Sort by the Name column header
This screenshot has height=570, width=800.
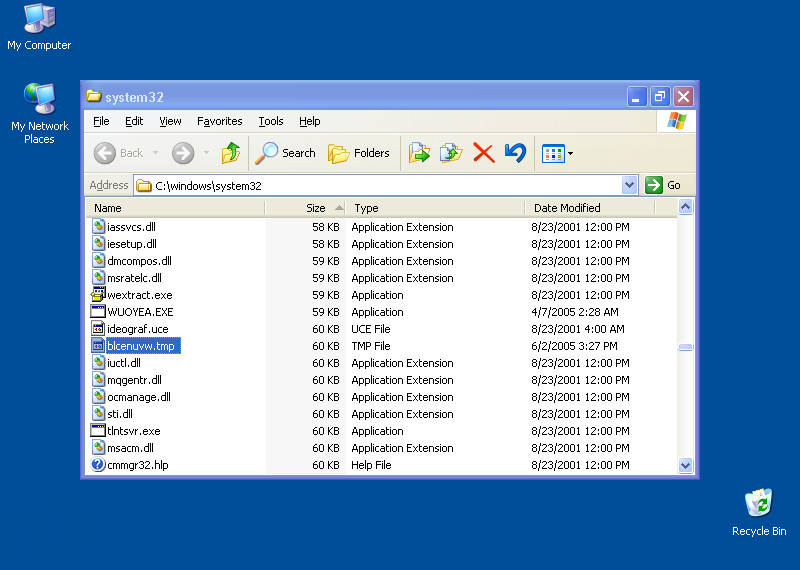174,208
